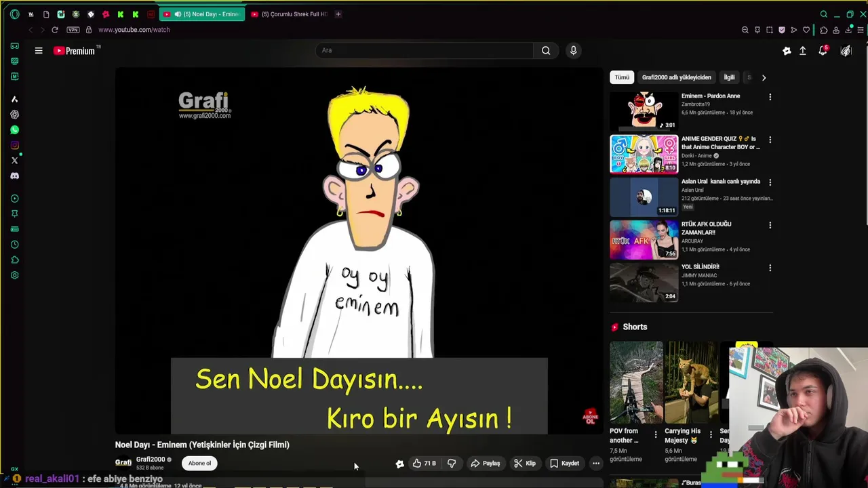Image resolution: width=868 pixels, height=488 pixels.
Task: Open options for RTÜK AFK video
Action: [x=770, y=225]
